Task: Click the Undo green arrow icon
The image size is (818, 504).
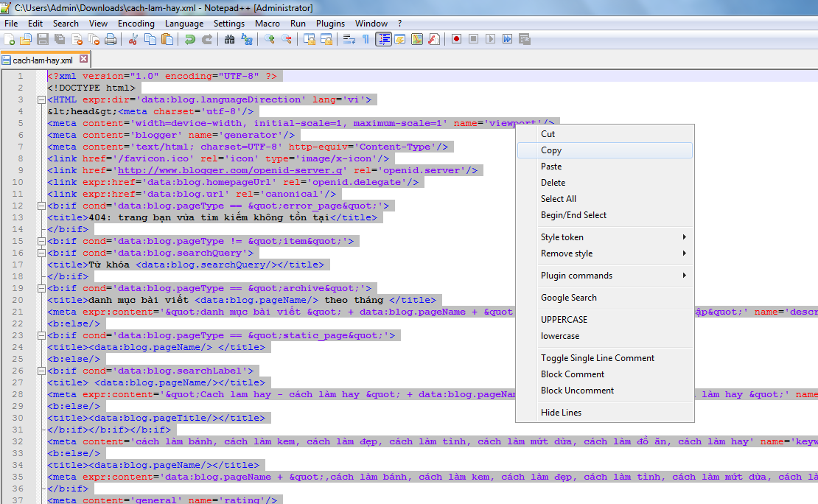Action: coord(190,39)
